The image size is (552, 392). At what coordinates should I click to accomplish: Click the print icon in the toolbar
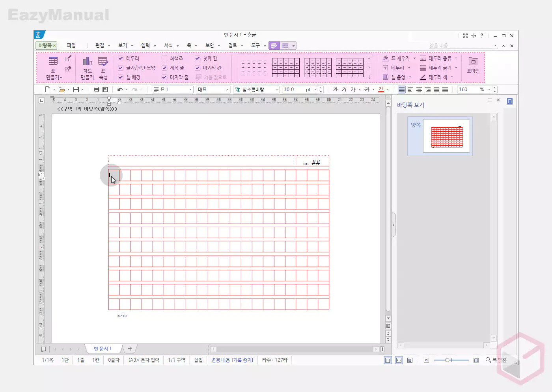(x=97, y=90)
